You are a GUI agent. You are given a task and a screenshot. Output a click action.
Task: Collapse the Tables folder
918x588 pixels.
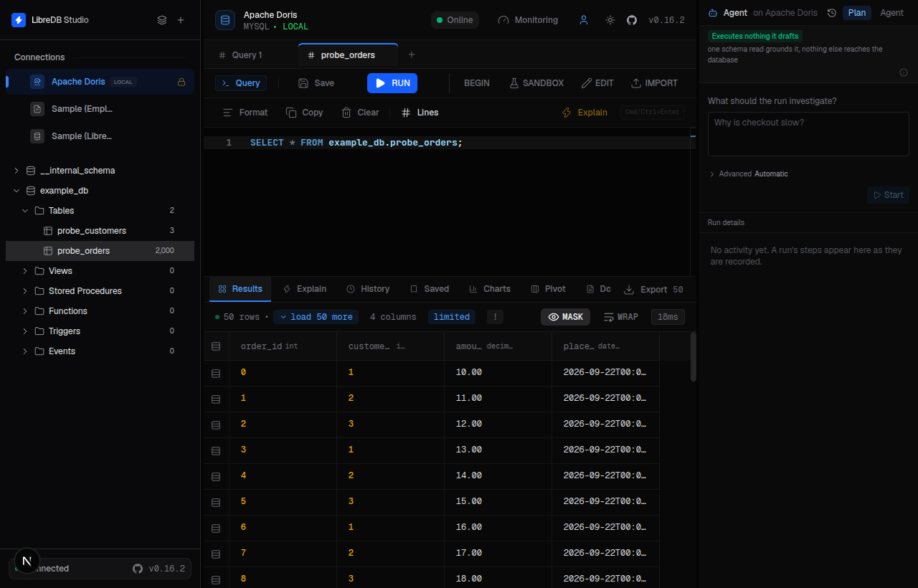pos(25,211)
